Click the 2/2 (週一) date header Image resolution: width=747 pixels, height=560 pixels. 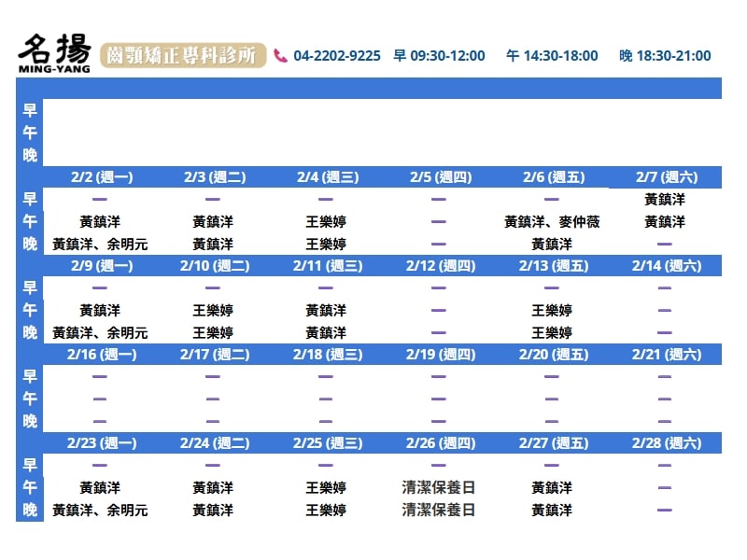(101, 177)
